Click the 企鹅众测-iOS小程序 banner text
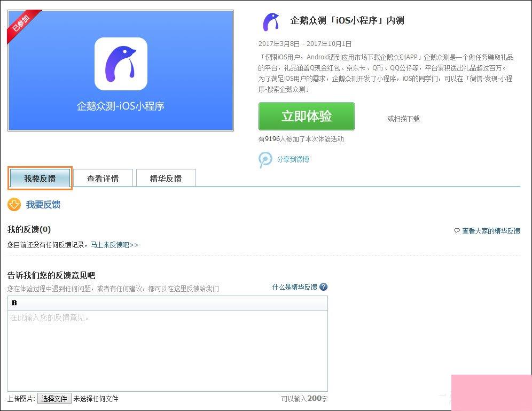This screenshot has width=532, height=411. (x=120, y=106)
